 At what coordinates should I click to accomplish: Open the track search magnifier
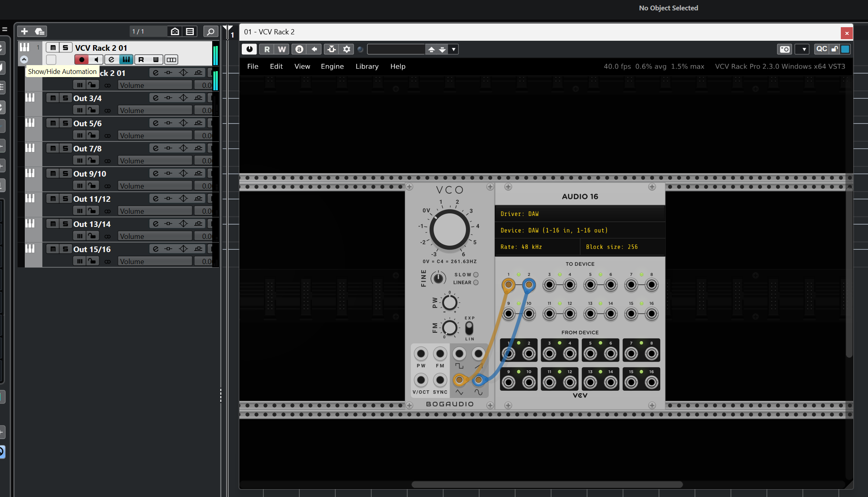pyautogui.click(x=211, y=31)
